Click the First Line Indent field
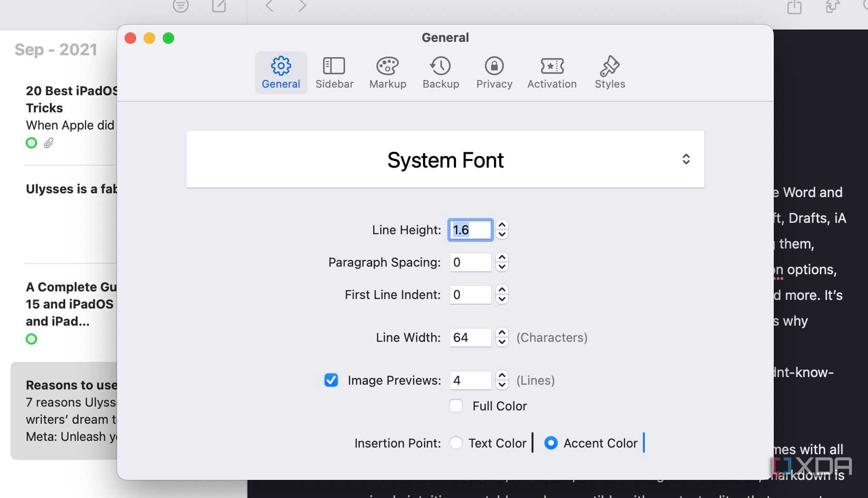Viewport: 868px width, 498px height. click(470, 295)
